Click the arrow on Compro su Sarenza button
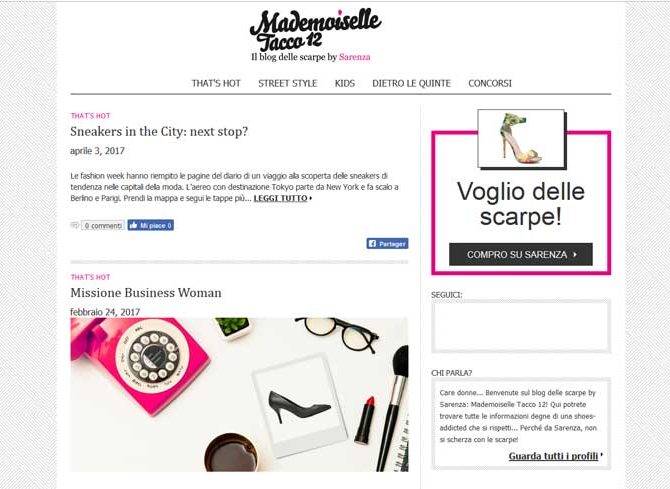The width and height of the screenshot is (670, 489). click(x=575, y=254)
